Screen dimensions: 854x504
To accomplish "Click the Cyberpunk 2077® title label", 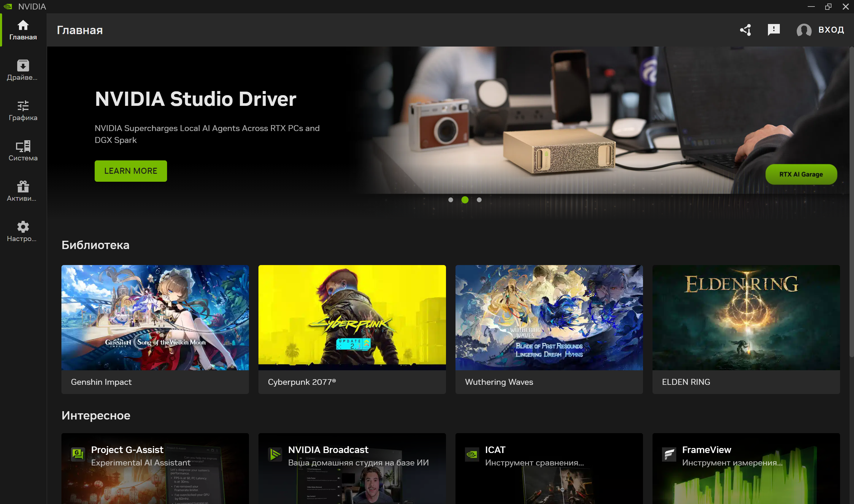I will (302, 382).
